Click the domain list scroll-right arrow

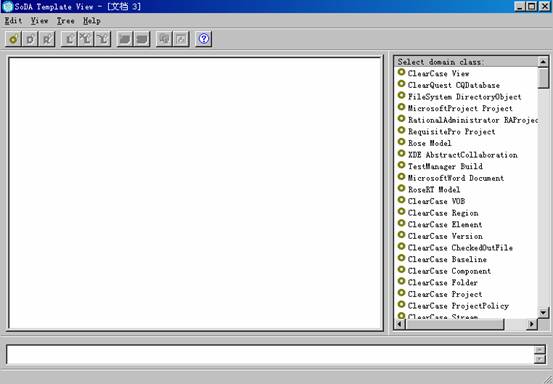(x=531, y=324)
